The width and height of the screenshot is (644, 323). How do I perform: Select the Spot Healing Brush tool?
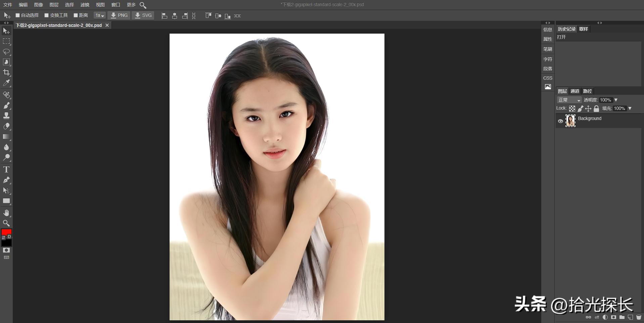pos(6,95)
